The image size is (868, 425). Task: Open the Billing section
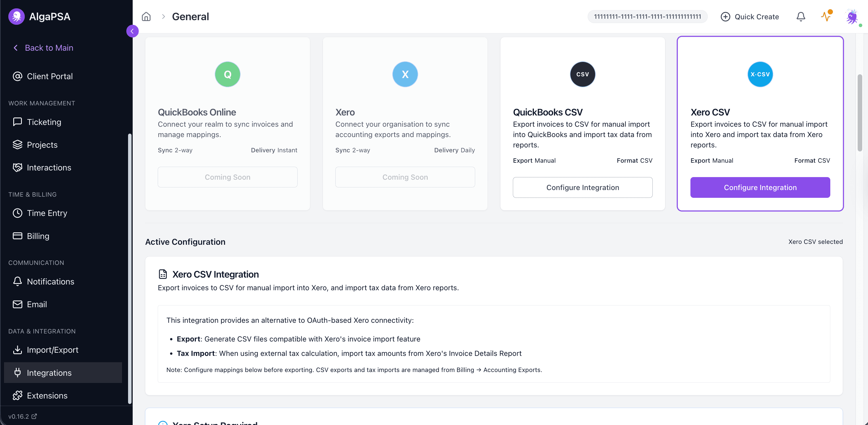[x=38, y=236]
